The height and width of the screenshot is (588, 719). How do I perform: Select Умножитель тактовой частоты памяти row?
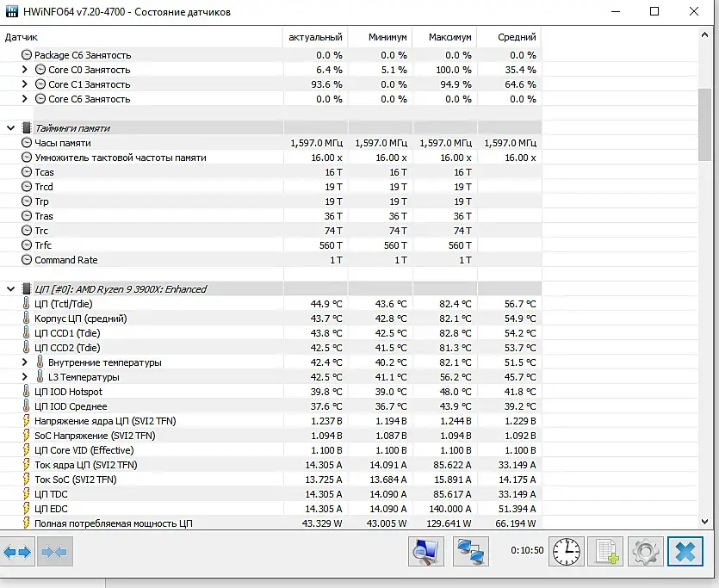[270, 158]
